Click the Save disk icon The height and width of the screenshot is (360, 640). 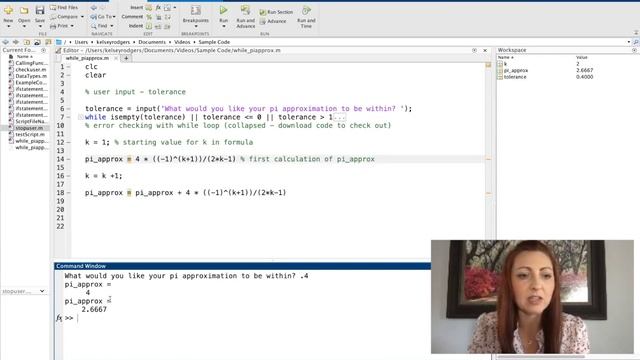pos(40,10)
